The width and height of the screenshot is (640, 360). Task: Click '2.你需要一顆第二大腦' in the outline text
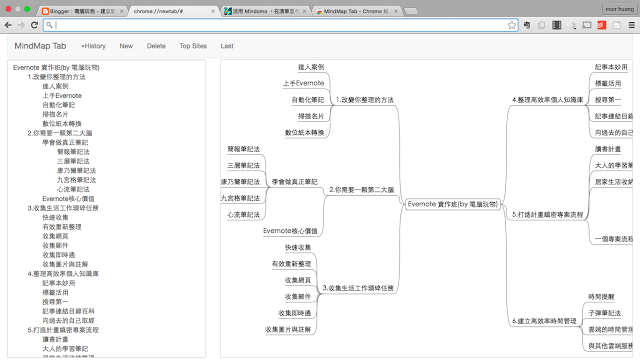(60, 133)
